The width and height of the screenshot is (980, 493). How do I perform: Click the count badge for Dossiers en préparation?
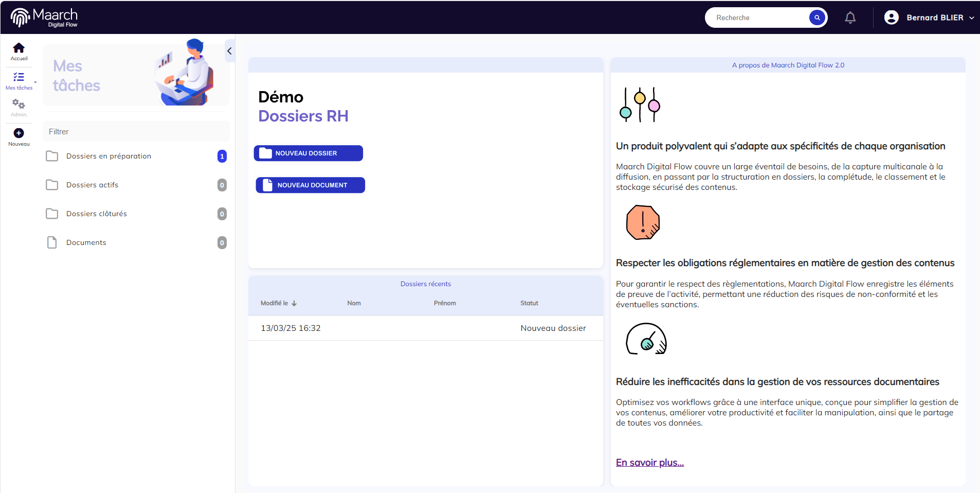coord(222,156)
